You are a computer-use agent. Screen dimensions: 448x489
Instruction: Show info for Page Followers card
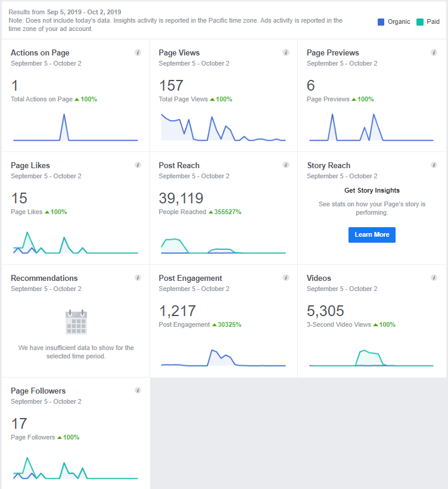pyautogui.click(x=138, y=391)
